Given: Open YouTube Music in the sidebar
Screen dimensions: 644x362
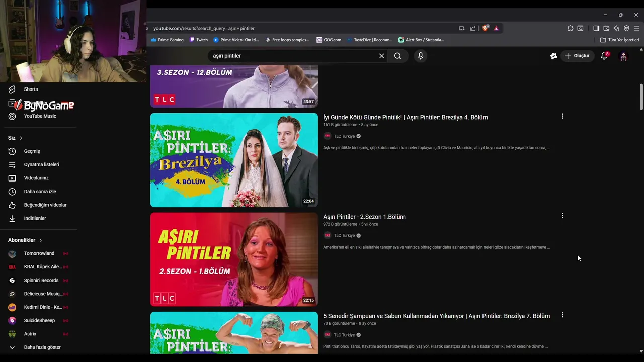Looking at the screenshot, I should (40, 116).
